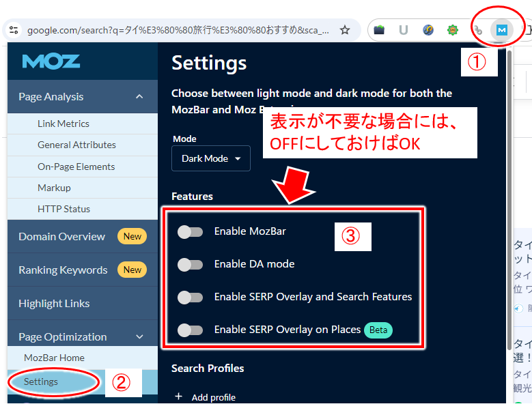Toggle Enable MozBar switch

(190, 232)
